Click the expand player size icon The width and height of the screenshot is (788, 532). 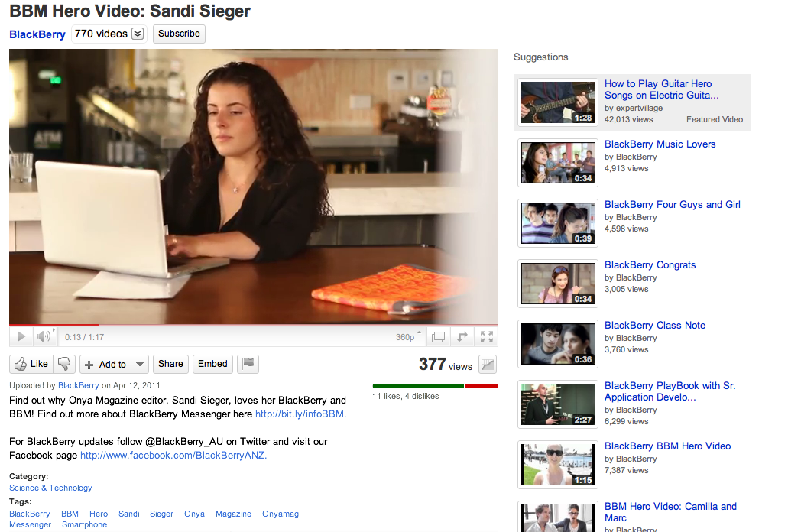[x=462, y=337]
